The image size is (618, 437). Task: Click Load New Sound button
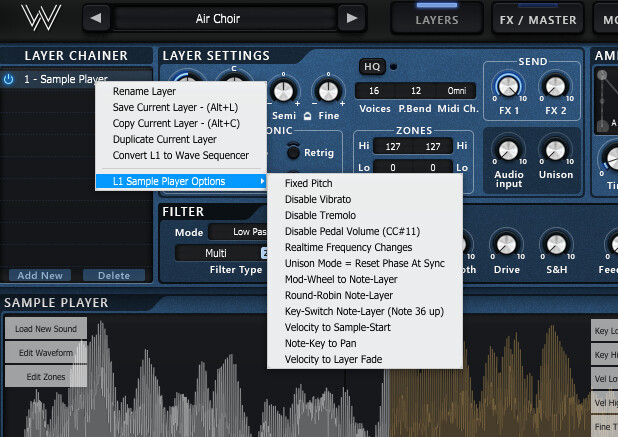(46, 329)
